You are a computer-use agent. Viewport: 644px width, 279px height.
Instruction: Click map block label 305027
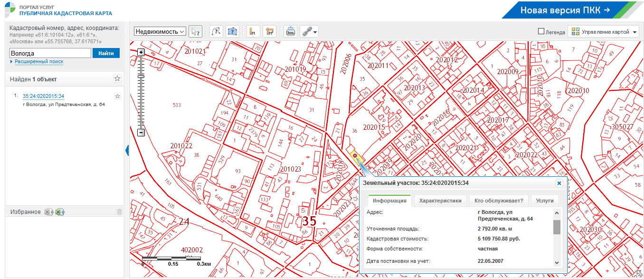623,127
